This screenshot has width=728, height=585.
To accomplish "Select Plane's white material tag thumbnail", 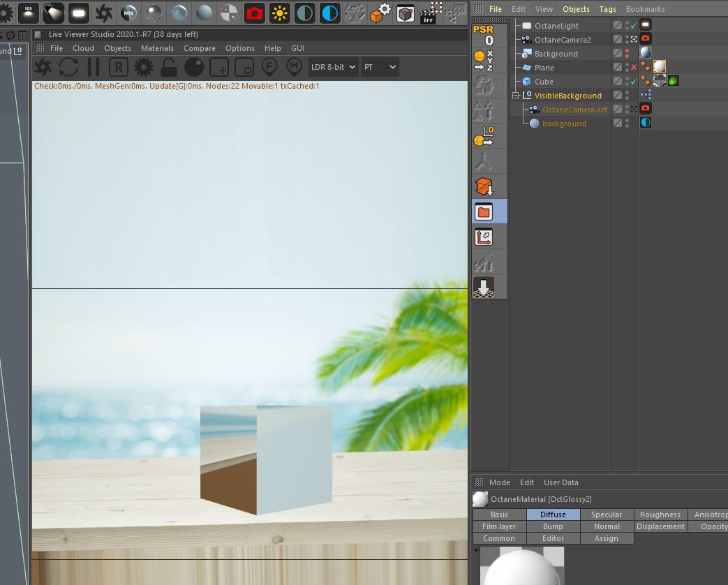I will 660,67.
